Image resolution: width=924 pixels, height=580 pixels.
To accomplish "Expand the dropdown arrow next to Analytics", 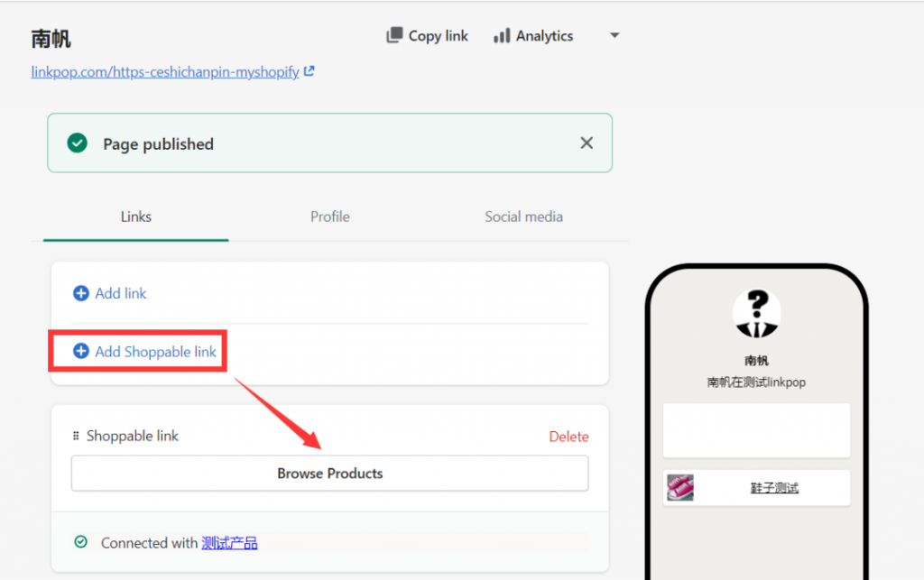I will point(614,35).
